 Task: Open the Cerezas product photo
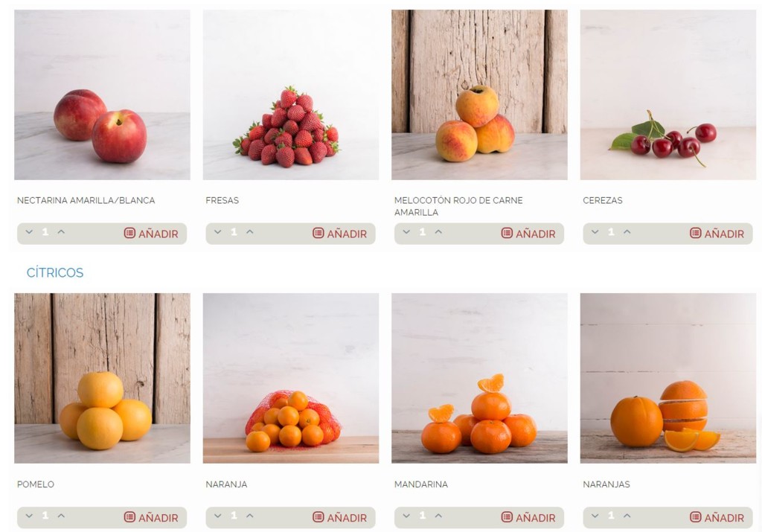668,94
